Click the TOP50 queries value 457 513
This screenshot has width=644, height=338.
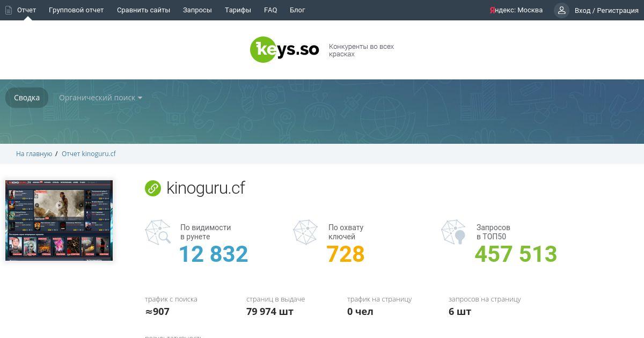(x=516, y=254)
